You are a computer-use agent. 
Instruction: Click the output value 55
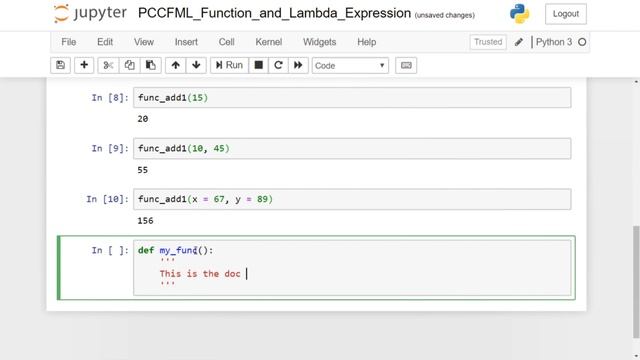[142, 170]
